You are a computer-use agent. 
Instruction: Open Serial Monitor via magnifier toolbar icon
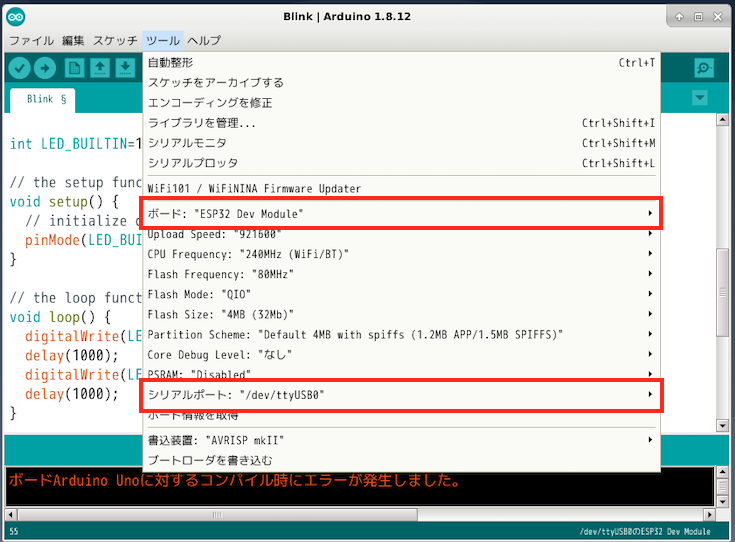(x=704, y=68)
